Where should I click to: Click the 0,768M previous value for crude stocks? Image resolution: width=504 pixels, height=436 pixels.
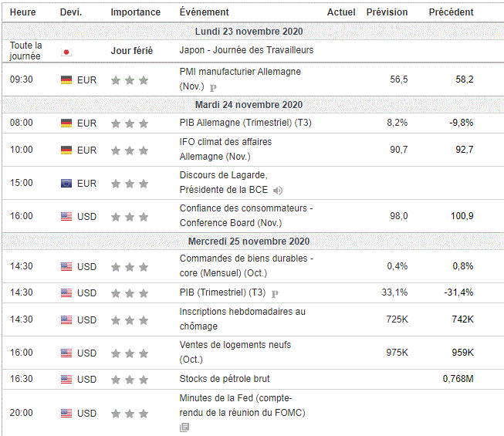coord(458,379)
